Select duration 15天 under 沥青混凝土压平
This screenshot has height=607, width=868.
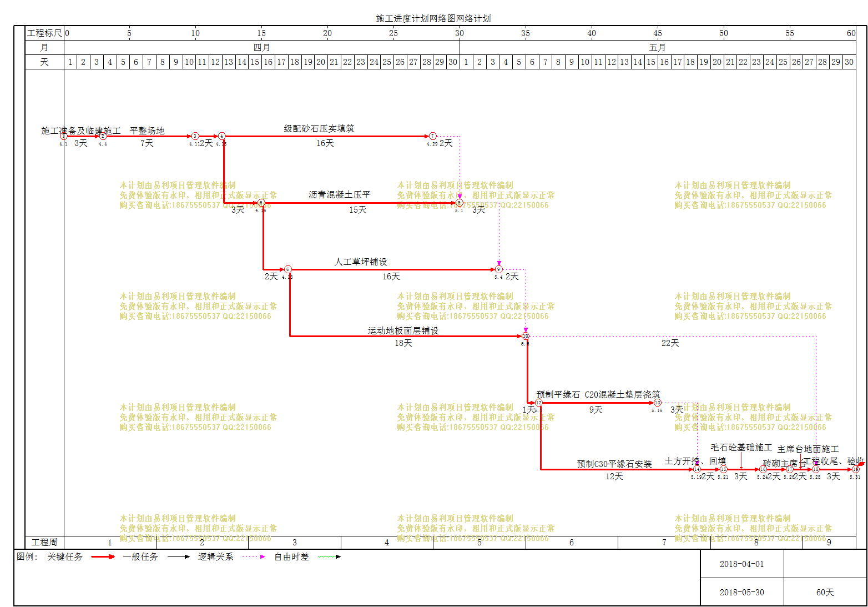click(358, 210)
